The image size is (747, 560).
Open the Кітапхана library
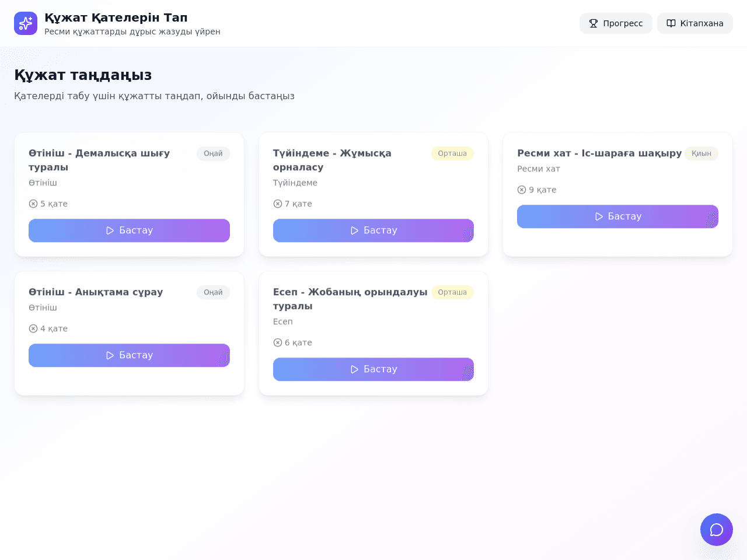point(695,23)
